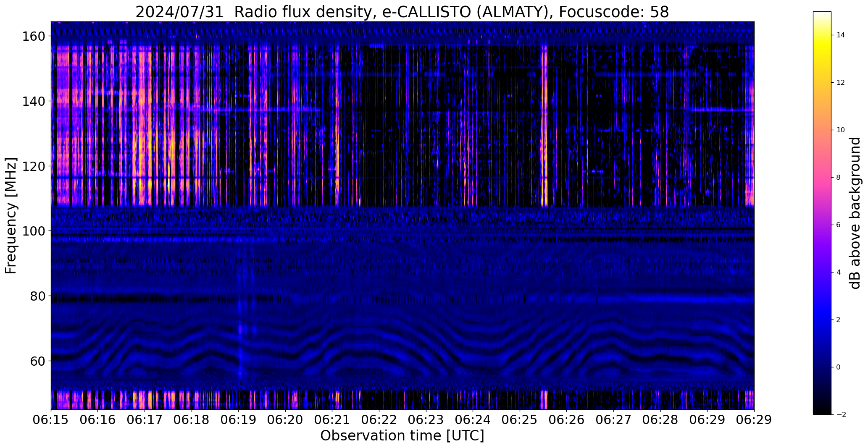Viewport: 868px width, 448px height.
Task: Click the 06:24 time tick label
Action: point(473,420)
